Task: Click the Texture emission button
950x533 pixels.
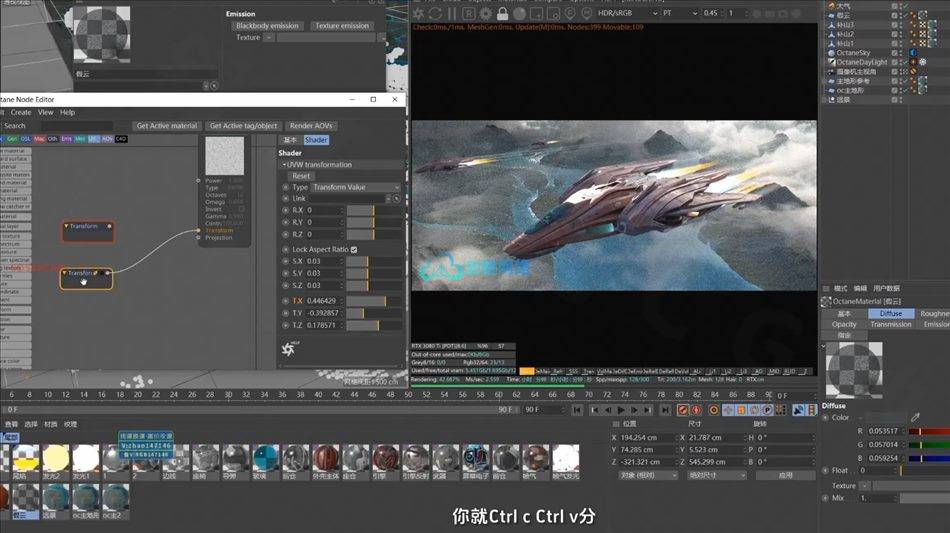Action: (x=342, y=26)
